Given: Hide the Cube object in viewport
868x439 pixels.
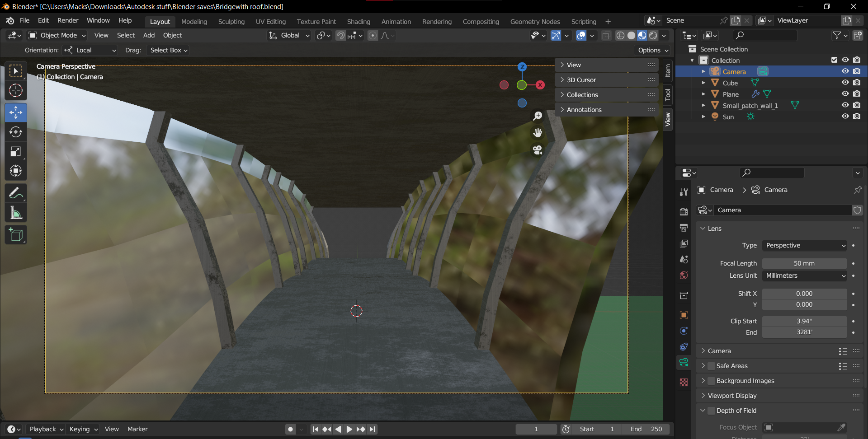Looking at the screenshot, I should click(845, 83).
